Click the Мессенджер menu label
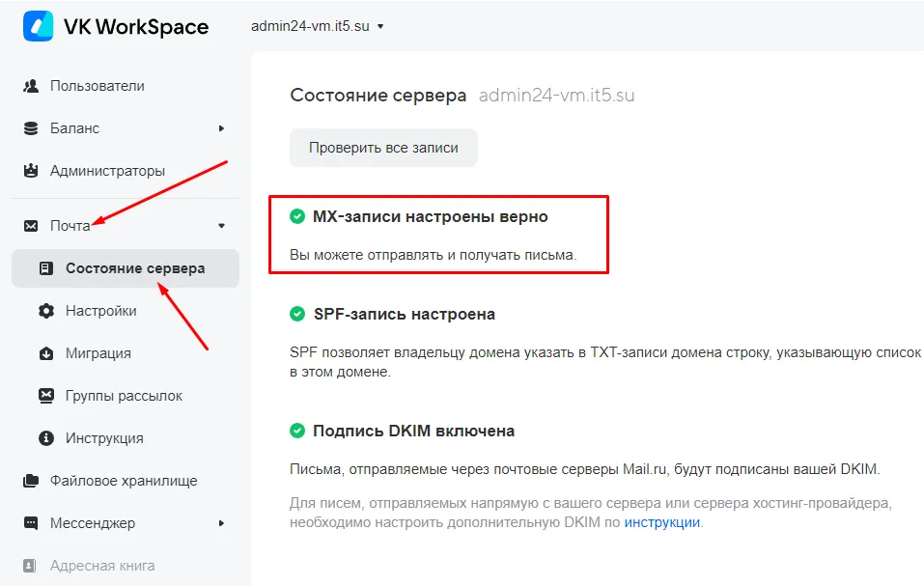The height and width of the screenshot is (586, 924). point(93,523)
